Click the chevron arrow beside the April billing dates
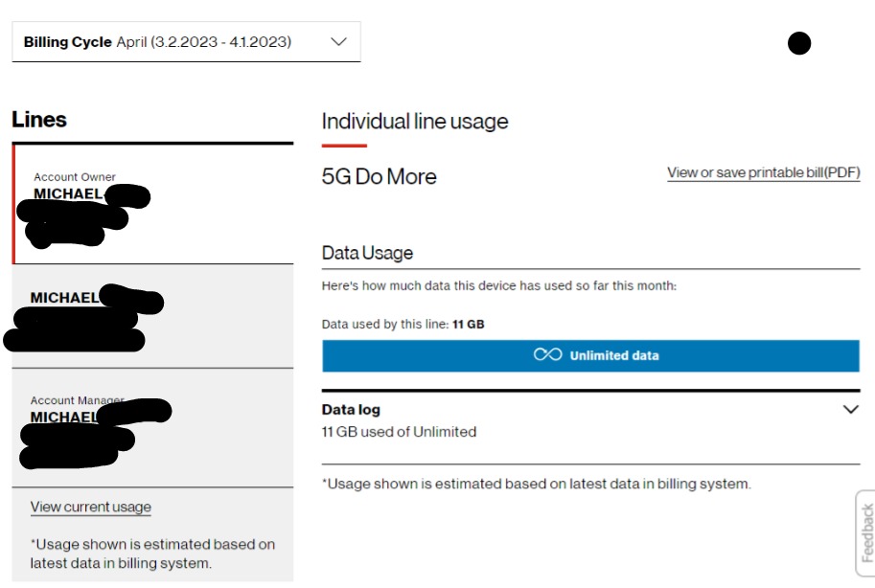 tap(337, 42)
